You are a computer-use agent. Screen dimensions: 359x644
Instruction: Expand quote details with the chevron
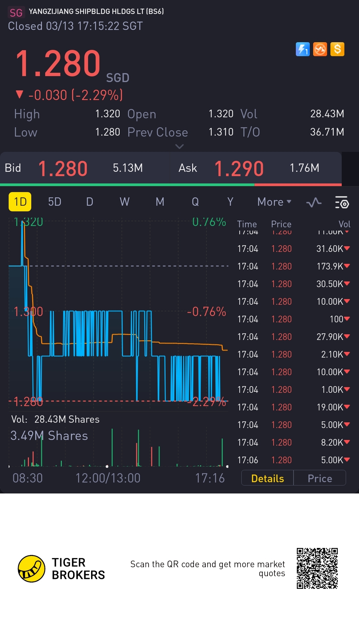pyautogui.click(x=179, y=147)
